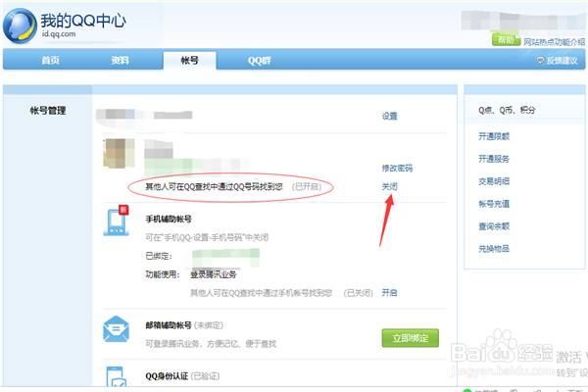Click the 设置 link
Screen dimensions: 588x392
[x=390, y=117]
